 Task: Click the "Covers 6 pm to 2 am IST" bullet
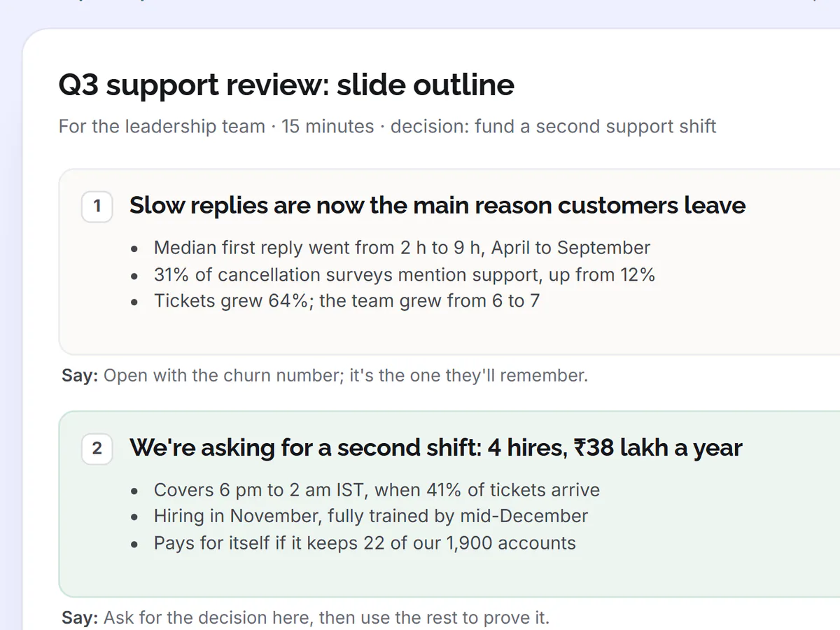(377, 489)
